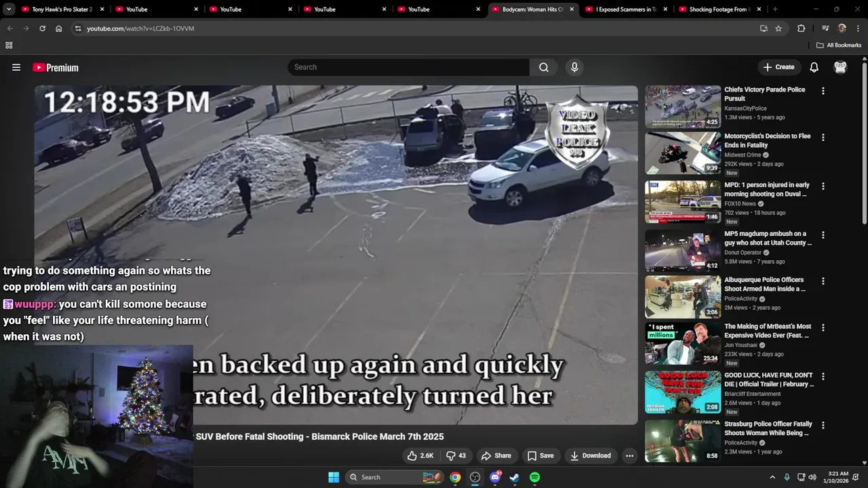Download the video
The image size is (868, 488).
pos(590,455)
